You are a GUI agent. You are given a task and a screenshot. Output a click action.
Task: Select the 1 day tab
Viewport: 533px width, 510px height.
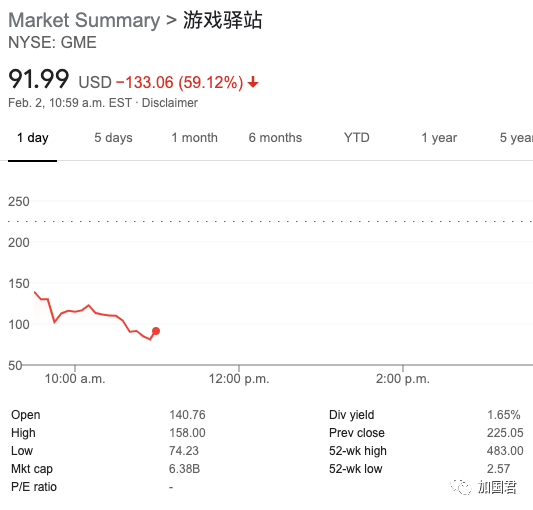(x=33, y=138)
